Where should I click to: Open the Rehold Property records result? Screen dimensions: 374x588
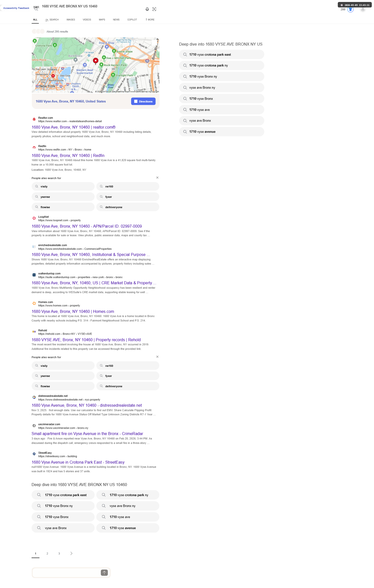click(x=86, y=340)
